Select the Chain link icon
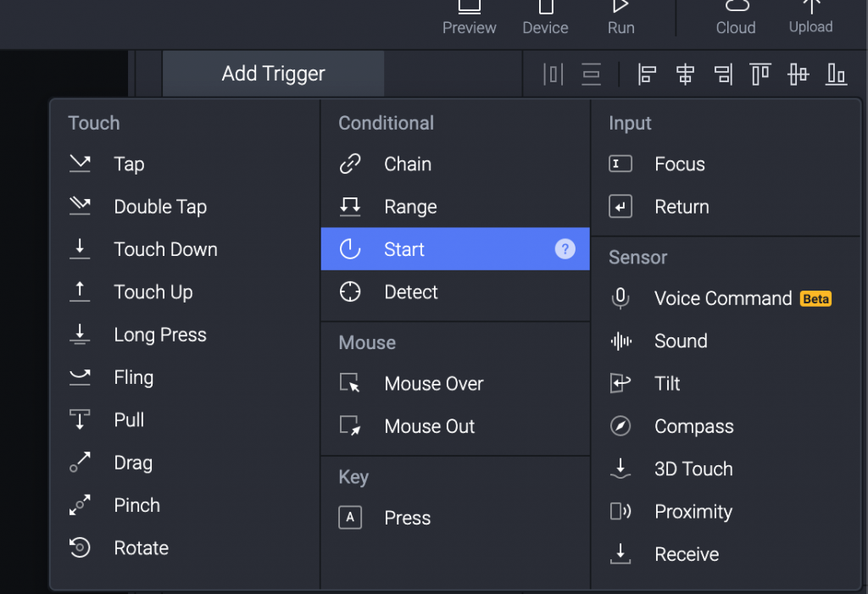The image size is (868, 594). point(350,164)
